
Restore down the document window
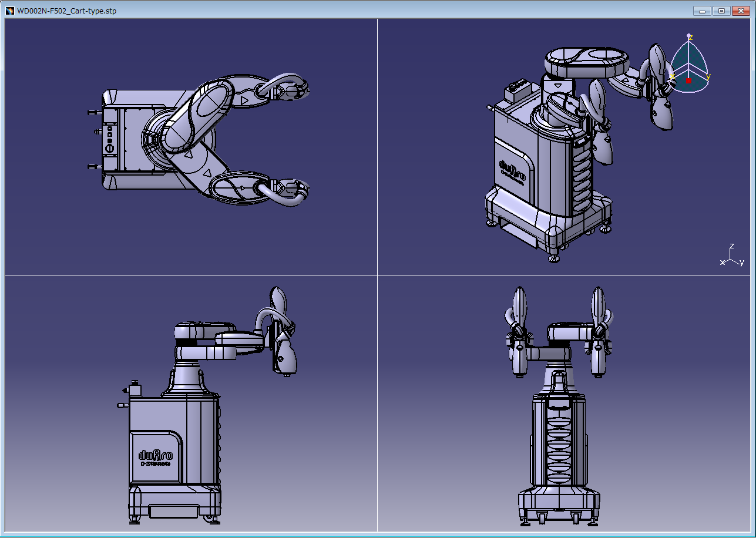click(721, 11)
